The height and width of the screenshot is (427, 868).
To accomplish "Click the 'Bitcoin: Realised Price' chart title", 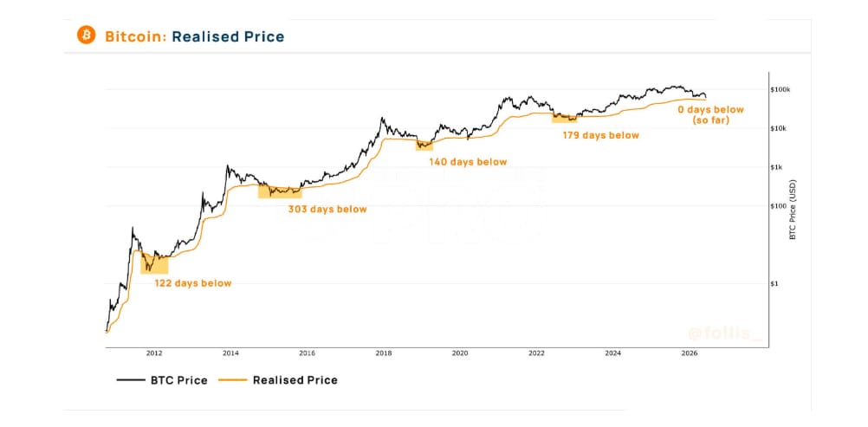I will [195, 36].
